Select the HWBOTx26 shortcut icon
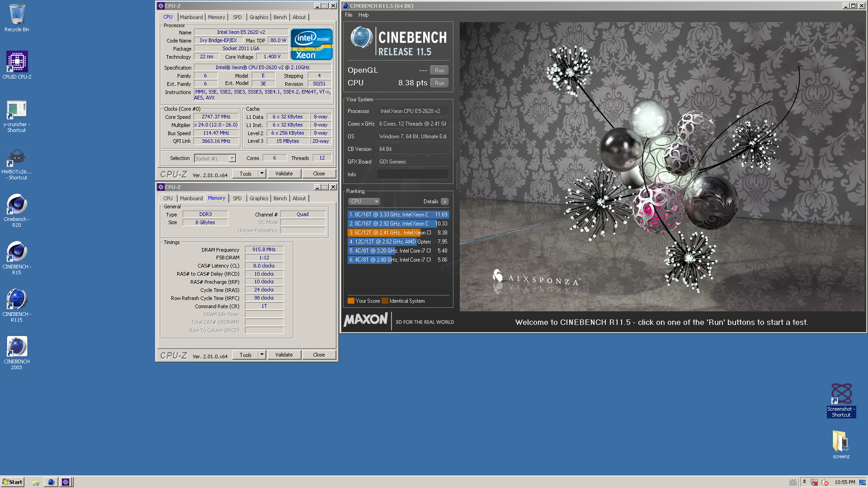Screen dimensions: 868x488 click(17, 164)
